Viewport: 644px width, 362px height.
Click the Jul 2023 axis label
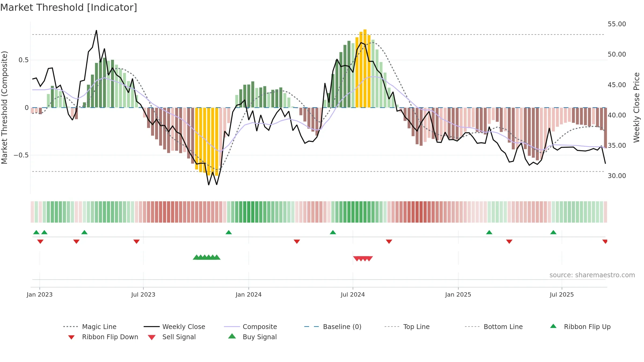click(x=143, y=294)
